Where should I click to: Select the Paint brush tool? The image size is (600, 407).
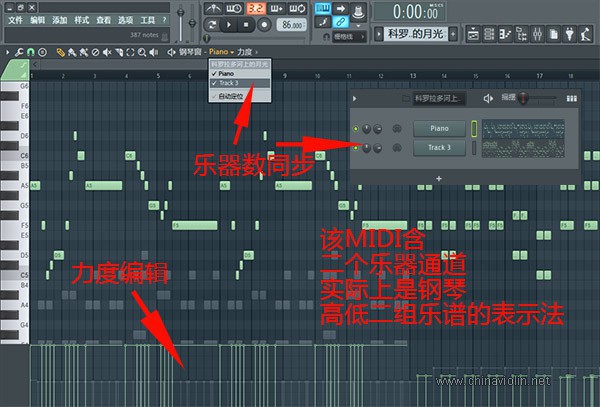click(72, 52)
